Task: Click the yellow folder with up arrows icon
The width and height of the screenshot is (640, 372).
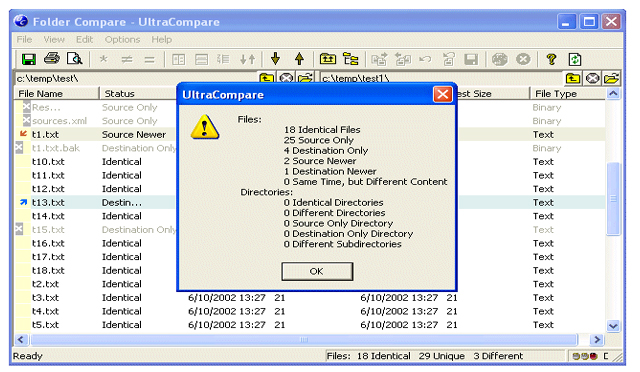Action: tap(328, 59)
